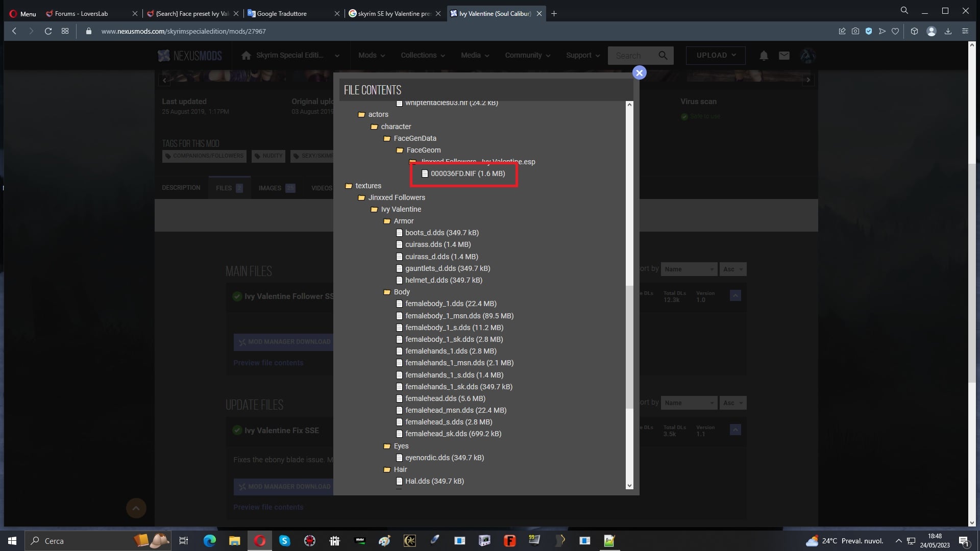Click the Opera Menu button
The image size is (980, 551).
pyautogui.click(x=22, y=14)
